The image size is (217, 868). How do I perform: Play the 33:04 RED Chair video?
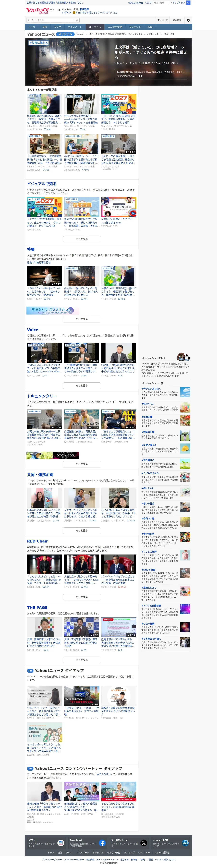point(44,564)
